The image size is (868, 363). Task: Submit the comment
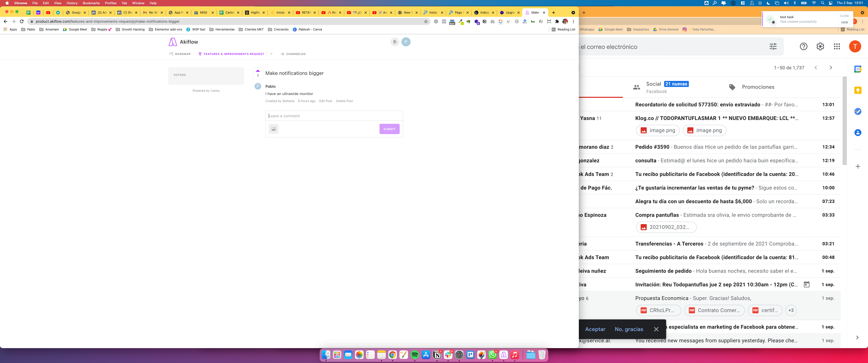click(389, 129)
